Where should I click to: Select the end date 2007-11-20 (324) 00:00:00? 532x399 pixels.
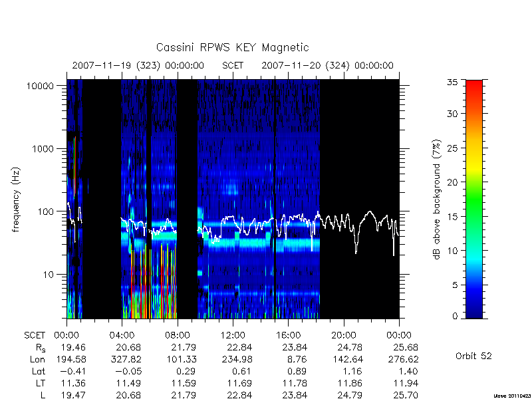(x=327, y=65)
